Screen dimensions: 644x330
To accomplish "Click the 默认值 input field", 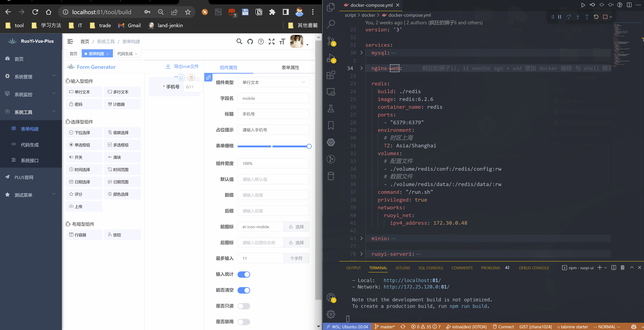I will pos(273,179).
